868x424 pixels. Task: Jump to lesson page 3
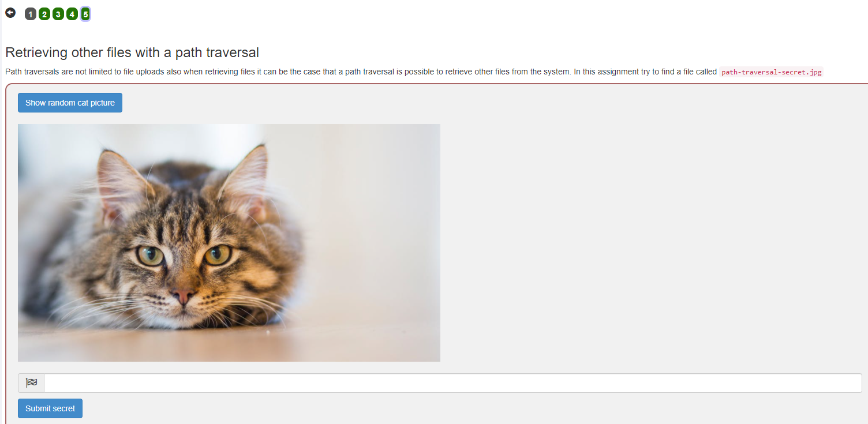click(58, 14)
